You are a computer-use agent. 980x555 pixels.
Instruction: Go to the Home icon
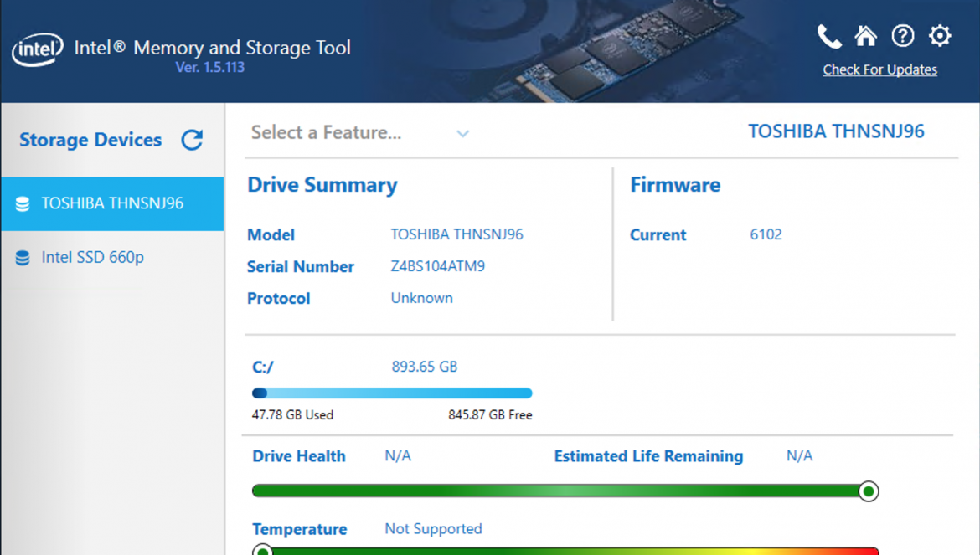[865, 36]
